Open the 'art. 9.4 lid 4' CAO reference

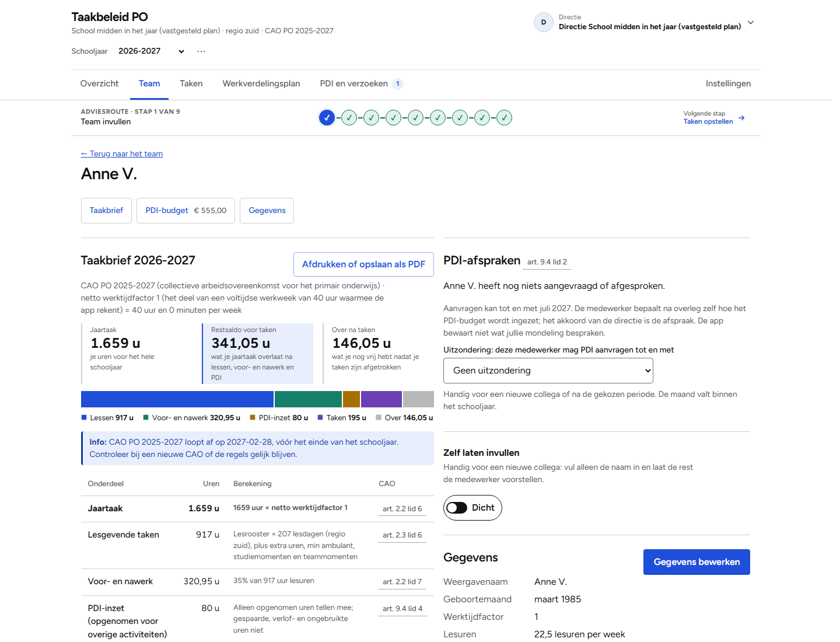(402, 609)
